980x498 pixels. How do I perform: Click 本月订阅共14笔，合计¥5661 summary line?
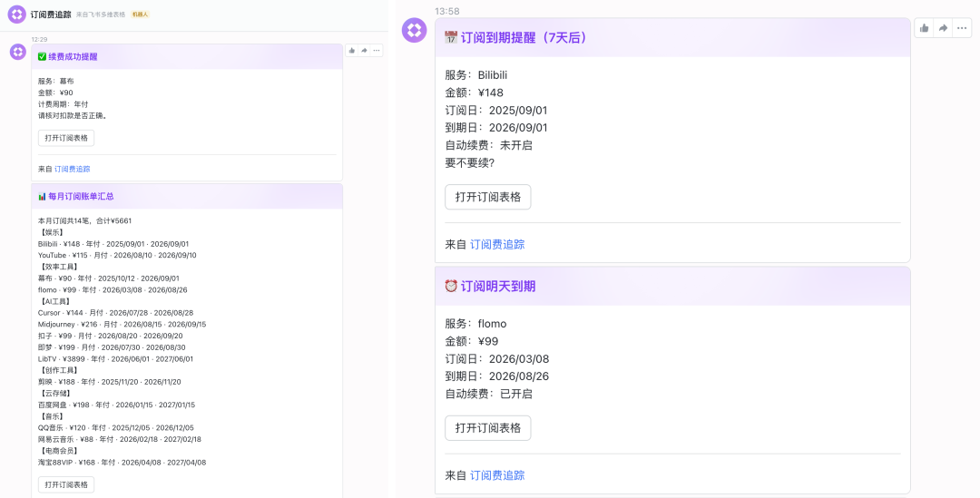[x=85, y=220]
